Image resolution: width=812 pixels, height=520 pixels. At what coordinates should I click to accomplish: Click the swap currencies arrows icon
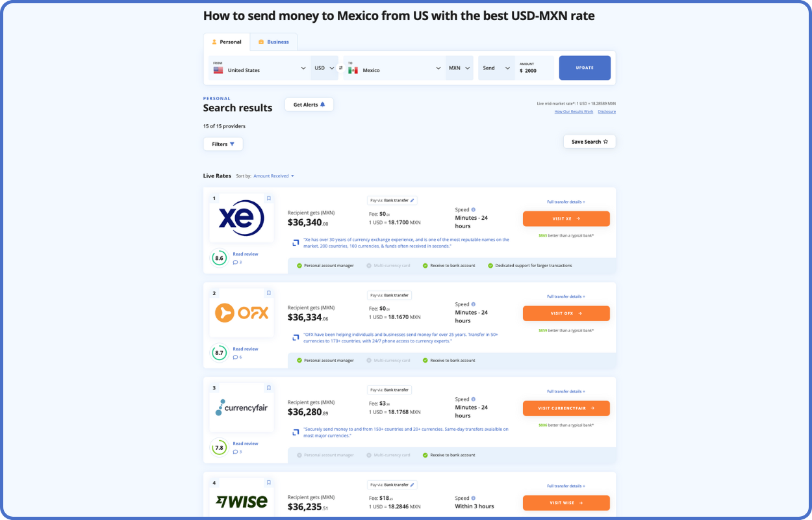340,68
